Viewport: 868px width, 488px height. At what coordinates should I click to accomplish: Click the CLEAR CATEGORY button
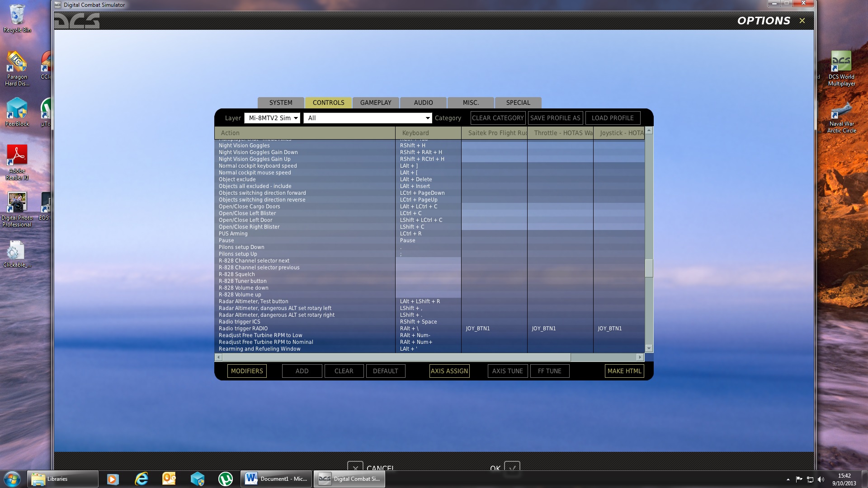click(x=498, y=118)
